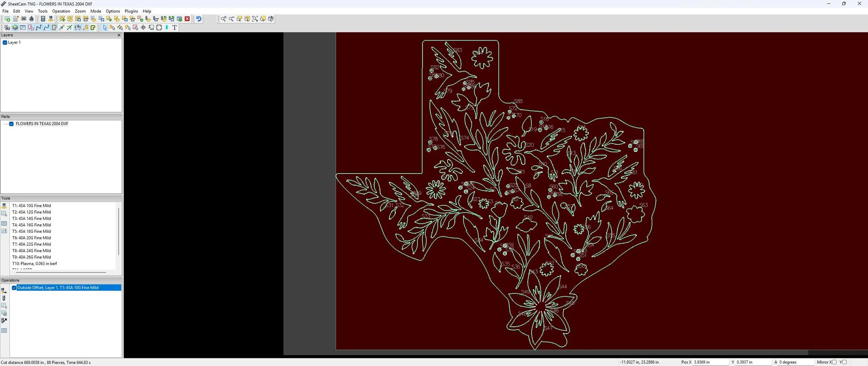868x366 pixels.
Task: Select tool 'T9: 40A 26G Fine Mild'
Action: click(32, 257)
